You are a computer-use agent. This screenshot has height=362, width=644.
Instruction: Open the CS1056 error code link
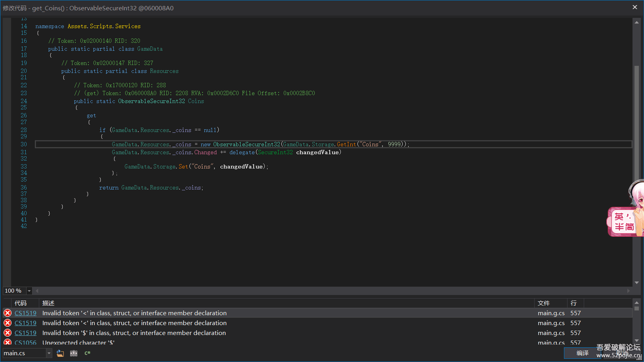point(25,343)
